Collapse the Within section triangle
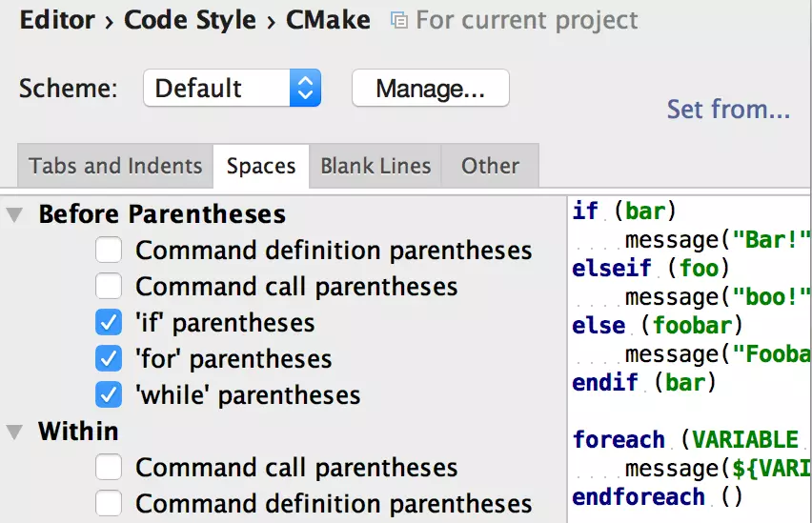 pyautogui.click(x=14, y=432)
